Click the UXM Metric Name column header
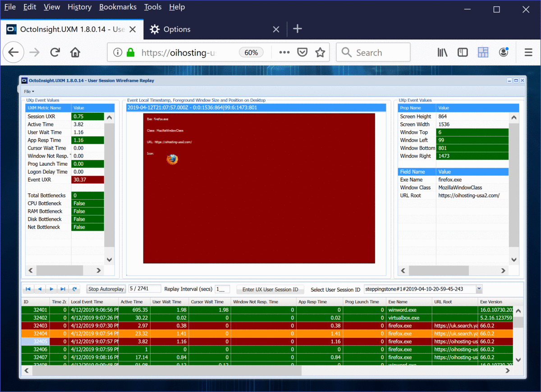 pyautogui.click(x=48, y=108)
